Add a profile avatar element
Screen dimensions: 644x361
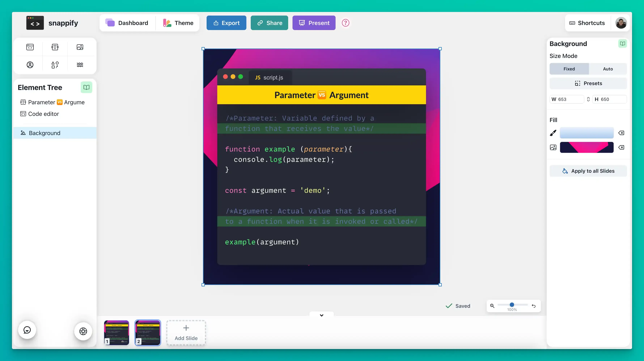point(30,65)
